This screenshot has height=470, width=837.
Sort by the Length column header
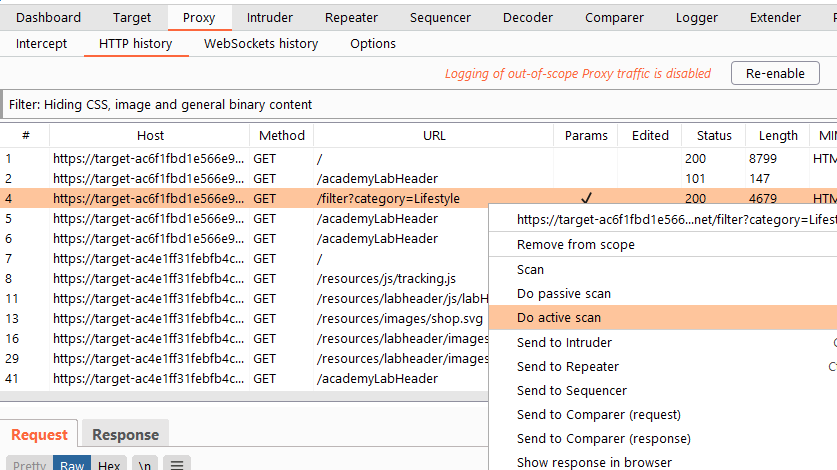[x=778, y=136]
